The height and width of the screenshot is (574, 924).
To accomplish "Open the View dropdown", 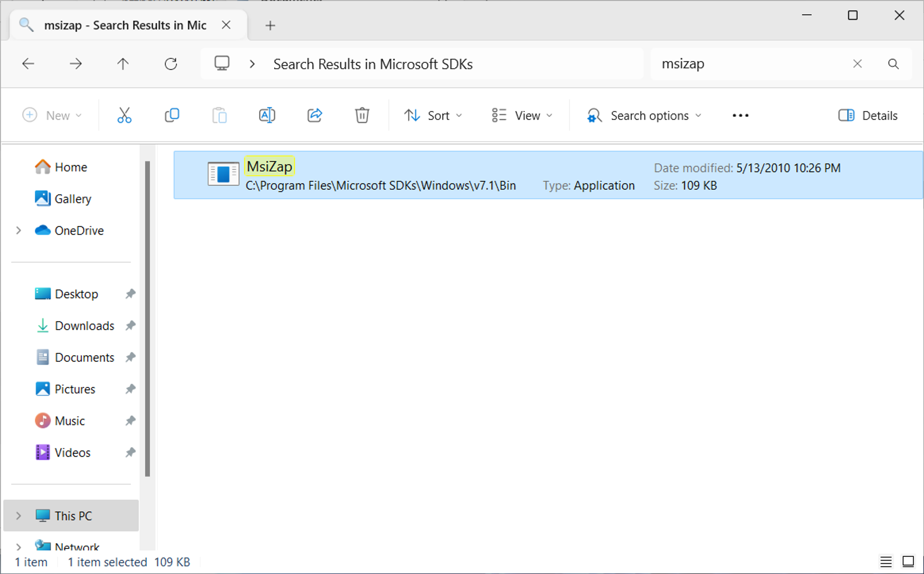I will coord(522,115).
